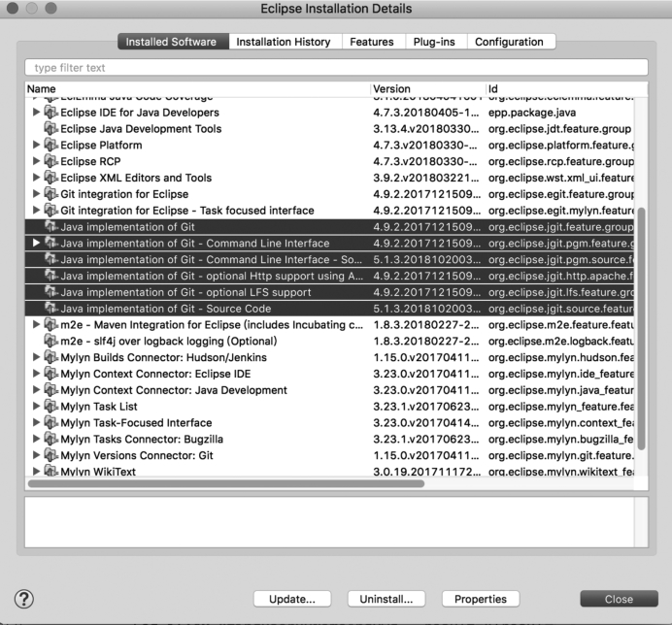Click icon of m2e slf4j logback logging row
The width and height of the screenshot is (672, 625).
[51, 341]
